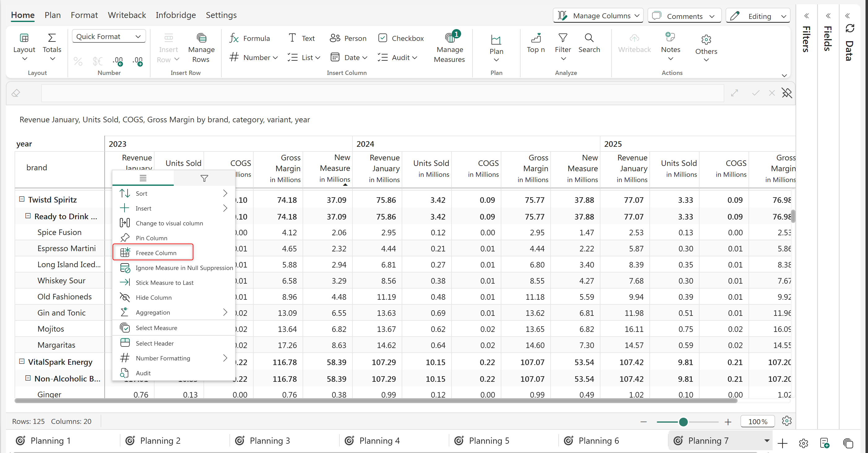
Task: Click the Formula insert column icon
Action: coord(234,38)
